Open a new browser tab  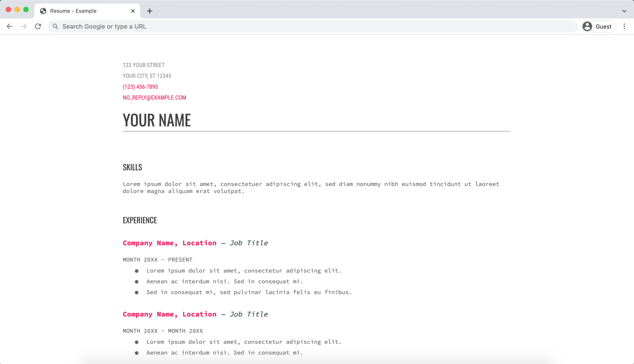(x=149, y=11)
